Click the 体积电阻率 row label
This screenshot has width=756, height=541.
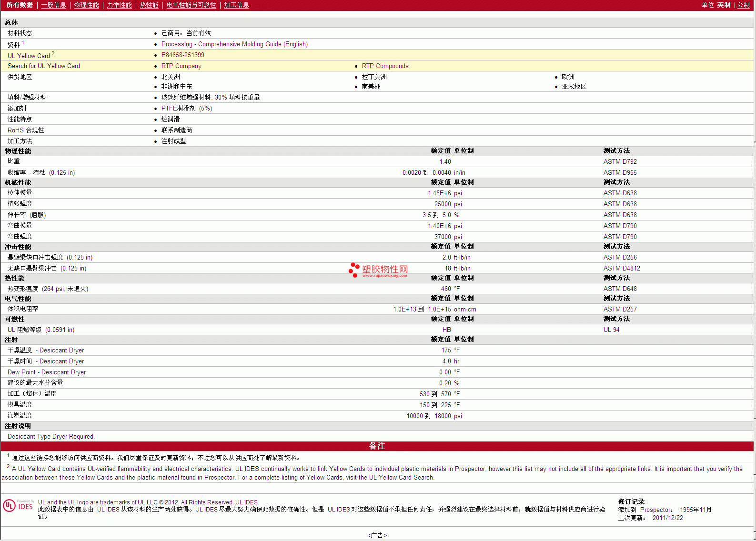point(23,309)
